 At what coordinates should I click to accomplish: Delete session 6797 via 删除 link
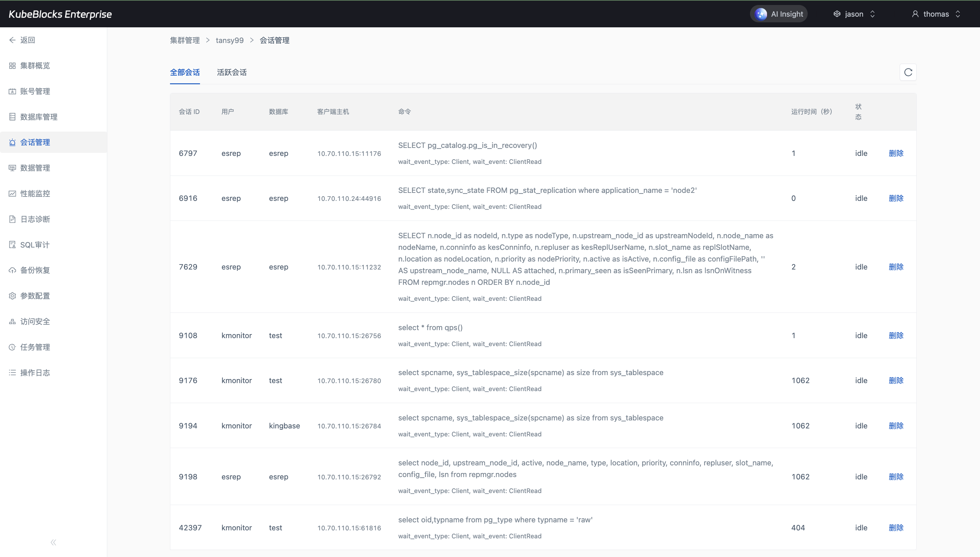(895, 153)
